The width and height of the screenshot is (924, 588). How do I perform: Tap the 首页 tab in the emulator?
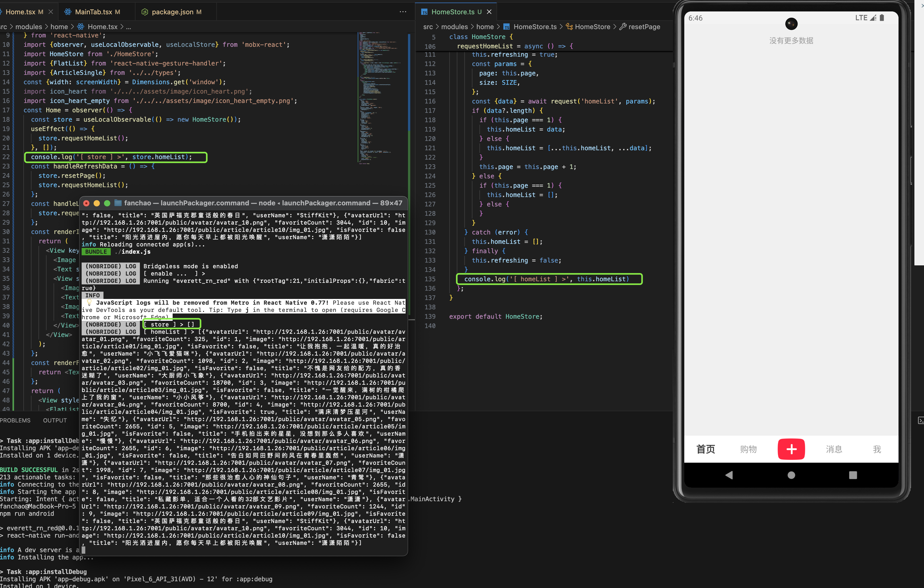pyautogui.click(x=705, y=449)
